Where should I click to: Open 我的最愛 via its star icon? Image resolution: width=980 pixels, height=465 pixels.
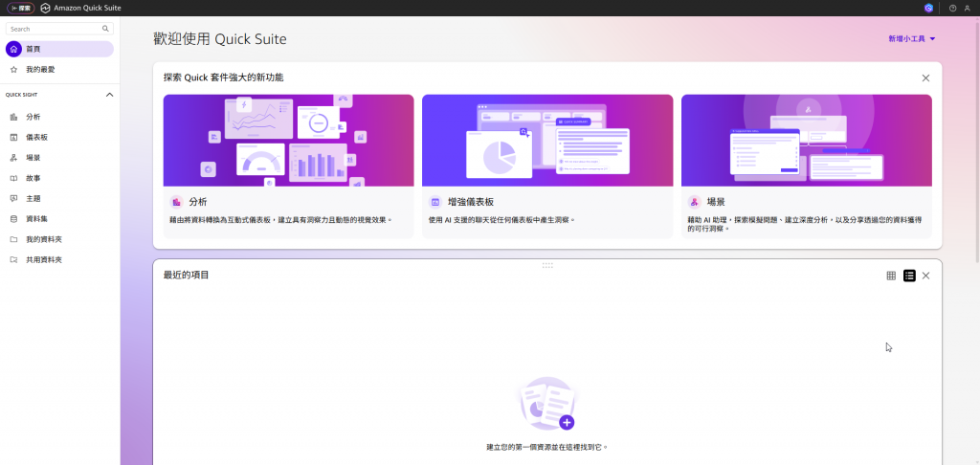click(13, 70)
